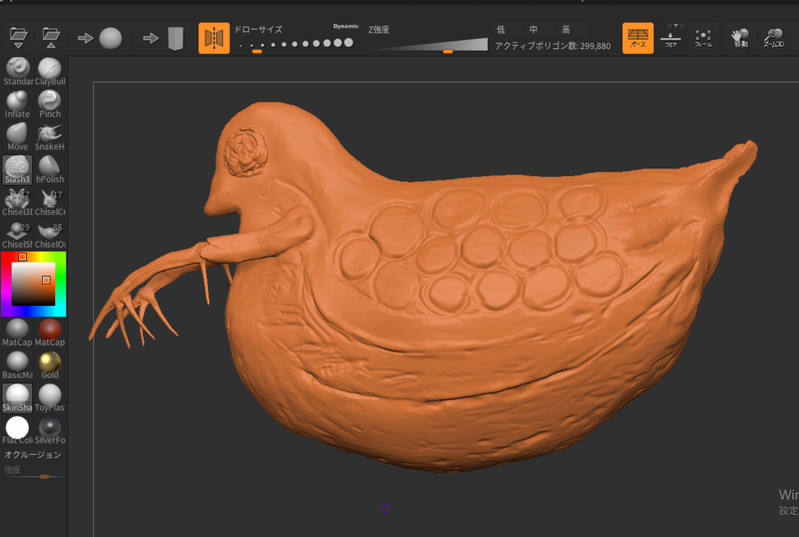Click the 移動 move view hand icon

point(740,38)
